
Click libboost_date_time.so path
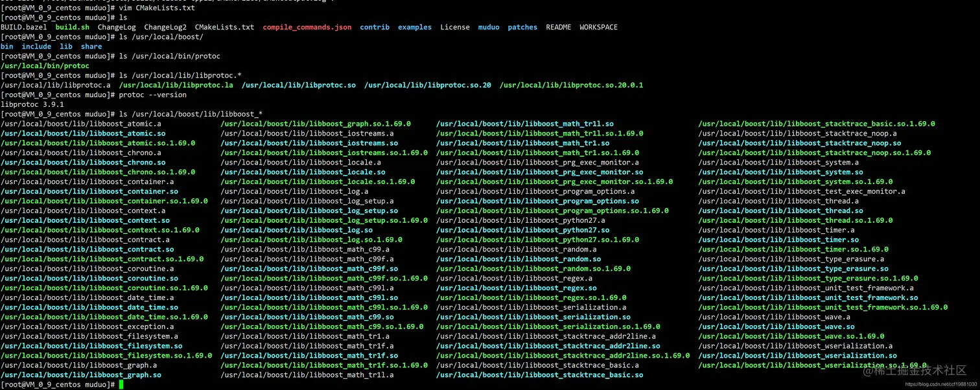click(89, 308)
